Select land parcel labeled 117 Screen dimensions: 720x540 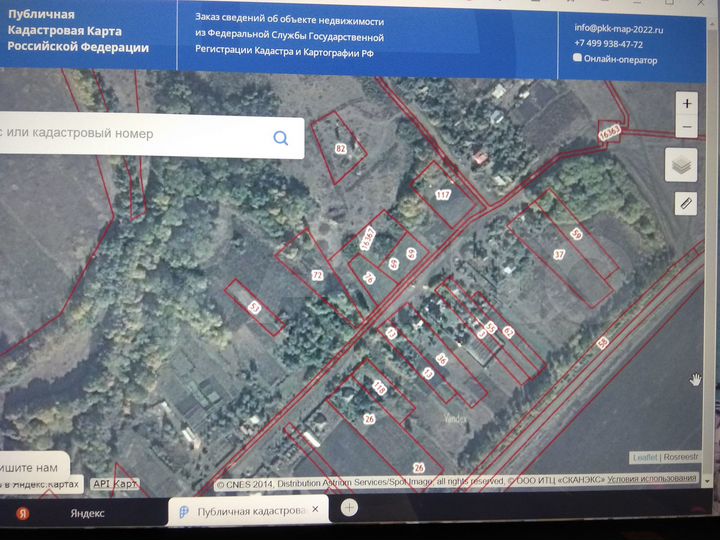tap(443, 195)
